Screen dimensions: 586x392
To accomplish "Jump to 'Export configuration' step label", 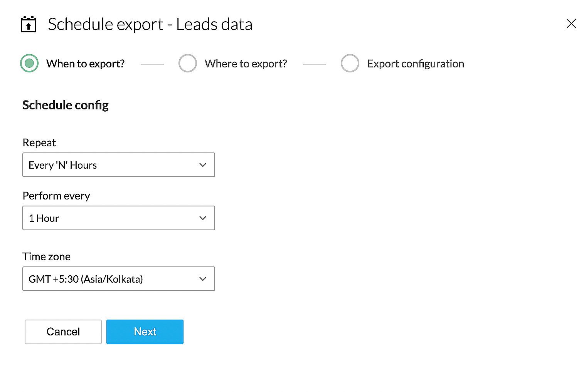I will (x=415, y=64).
